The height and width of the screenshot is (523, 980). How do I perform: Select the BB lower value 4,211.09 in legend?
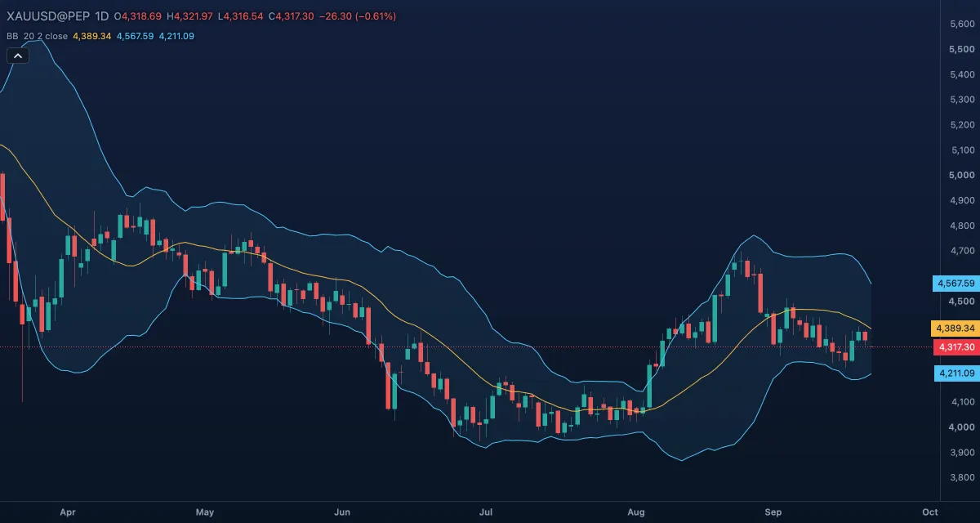click(x=176, y=36)
